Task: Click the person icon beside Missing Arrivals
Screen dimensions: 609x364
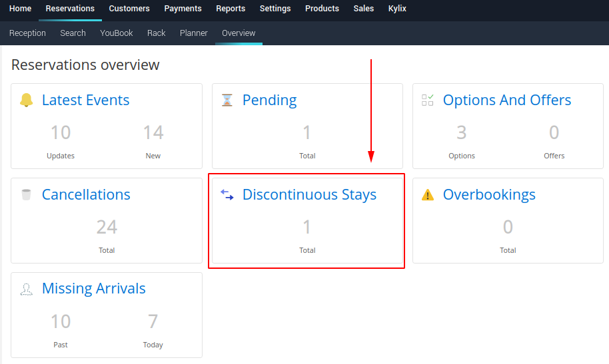Action: [x=27, y=289]
